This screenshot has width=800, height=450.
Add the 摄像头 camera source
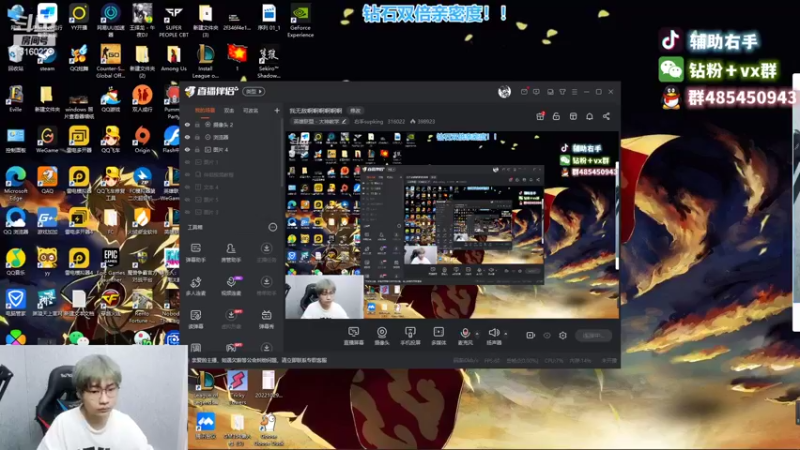pyautogui.click(x=382, y=336)
